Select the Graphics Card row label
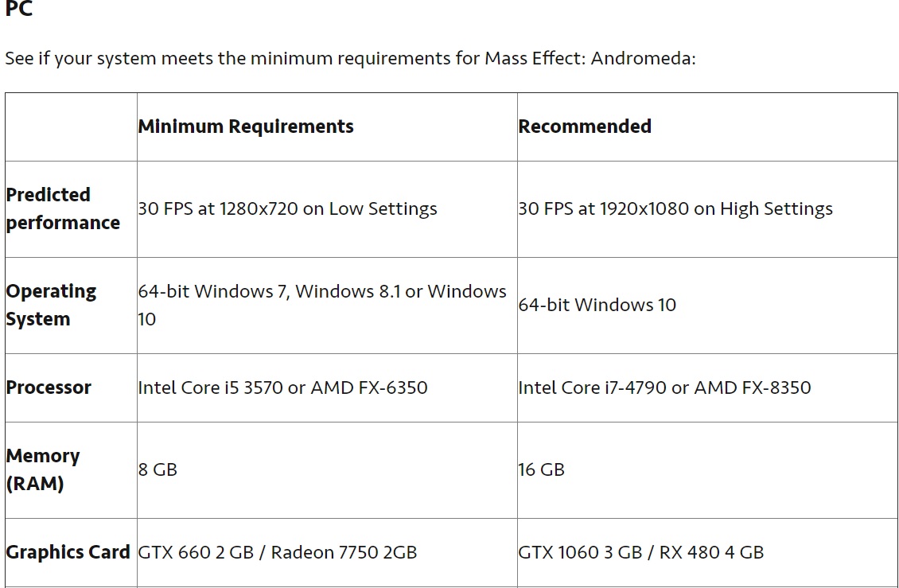Image resolution: width=899 pixels, height=588 pixels. pos(68,552)
